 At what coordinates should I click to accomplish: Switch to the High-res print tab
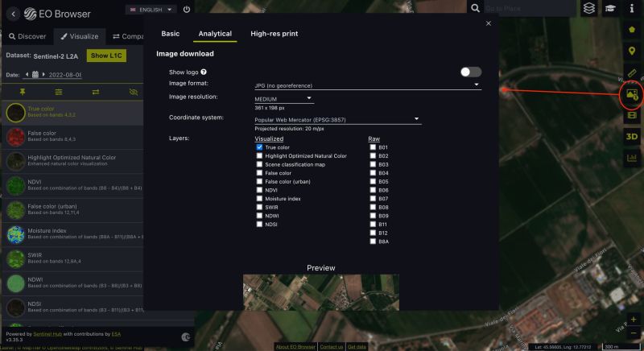click(x=275, y=34)
